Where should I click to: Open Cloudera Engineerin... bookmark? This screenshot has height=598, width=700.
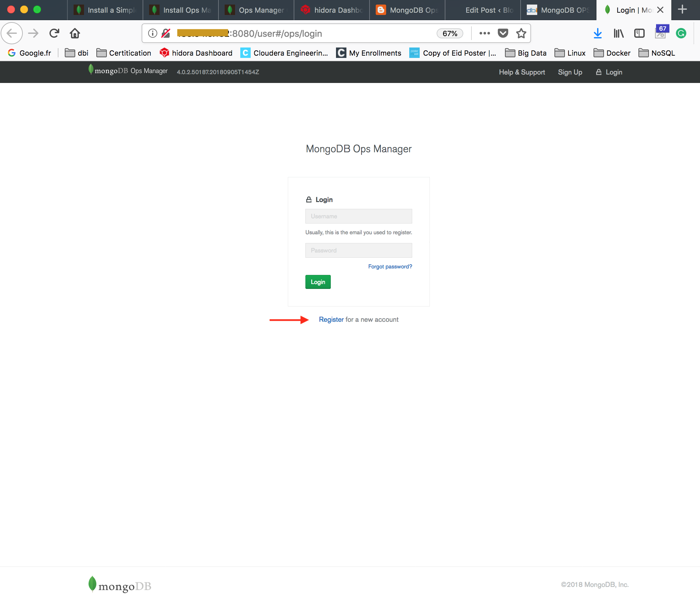(284, 53)
